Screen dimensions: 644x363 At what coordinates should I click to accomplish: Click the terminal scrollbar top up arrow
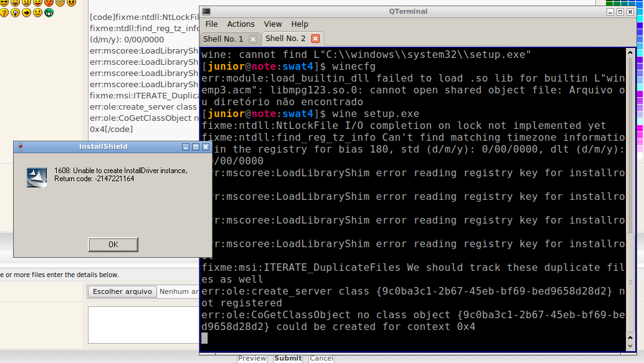[x=630, y=52]
